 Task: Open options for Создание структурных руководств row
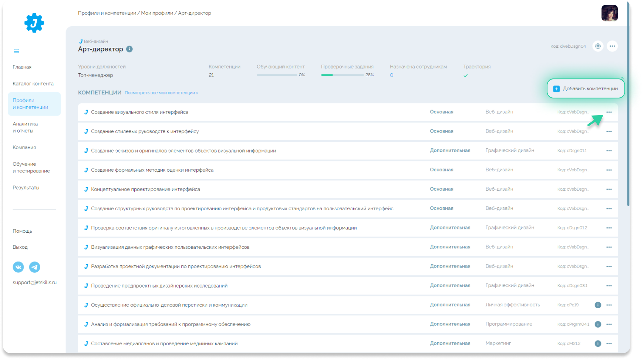coord(609,208)
